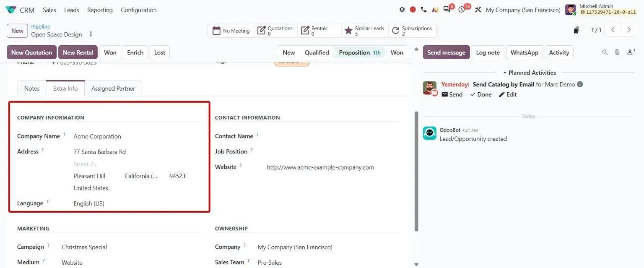This screenshot has height=268, width=644.
Task: Click the OdooBot avatar
Action: point(429,133)
